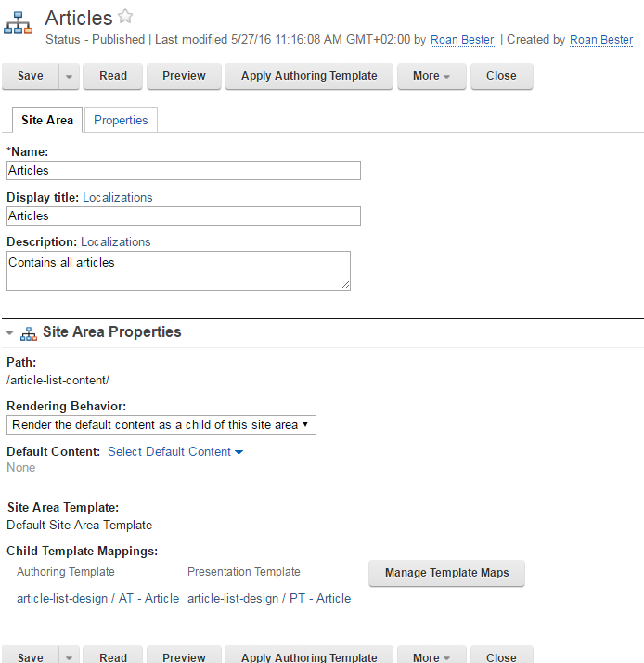Click the top Read button
This screenshot has width=644, height=663.
113,76
